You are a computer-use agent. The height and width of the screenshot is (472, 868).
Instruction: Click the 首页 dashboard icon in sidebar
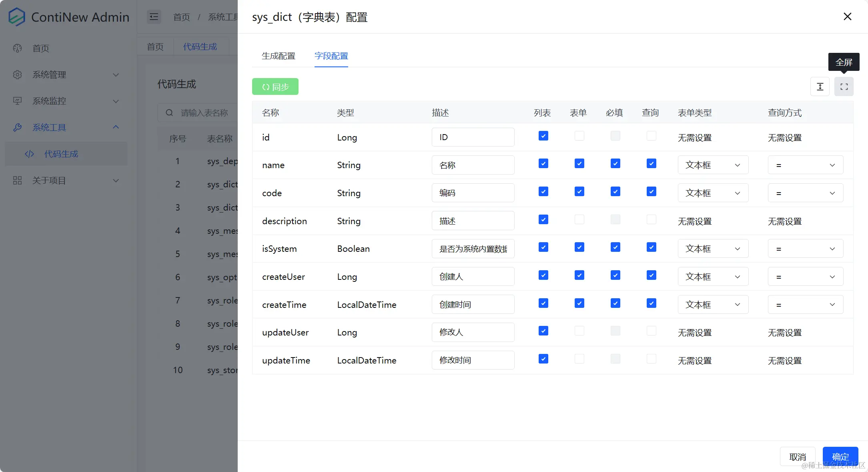click(17, 48)
